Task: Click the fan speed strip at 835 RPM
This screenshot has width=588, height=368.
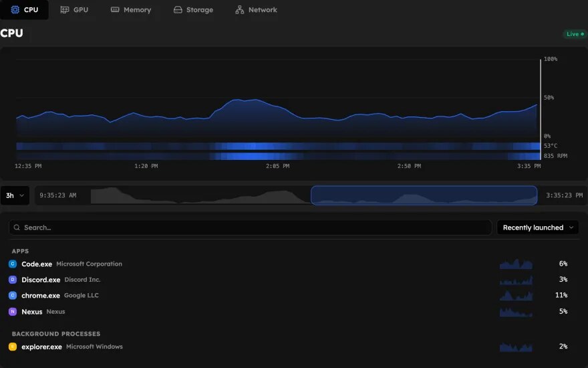Action: (278, 156)
